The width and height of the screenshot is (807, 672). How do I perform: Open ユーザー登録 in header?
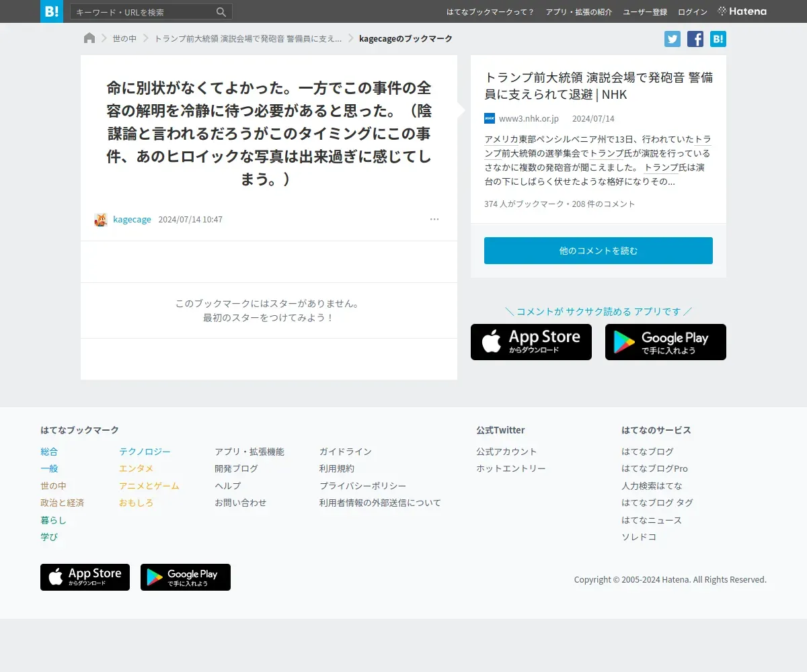click(x=645, y=12)
